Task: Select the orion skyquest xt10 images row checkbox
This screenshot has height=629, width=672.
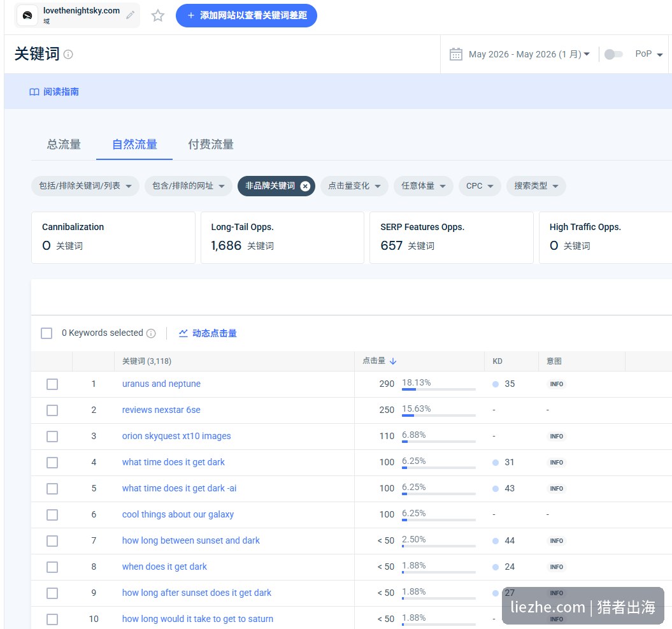Action: pos(52,437)
